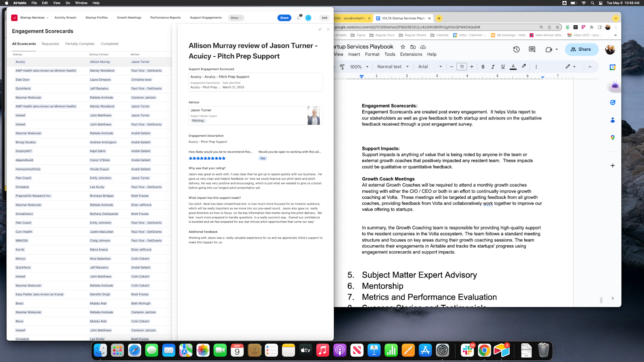Click the Spotlight search icon in menu bar
Viewport: 644px width, 362px height.
pos(592,3)
